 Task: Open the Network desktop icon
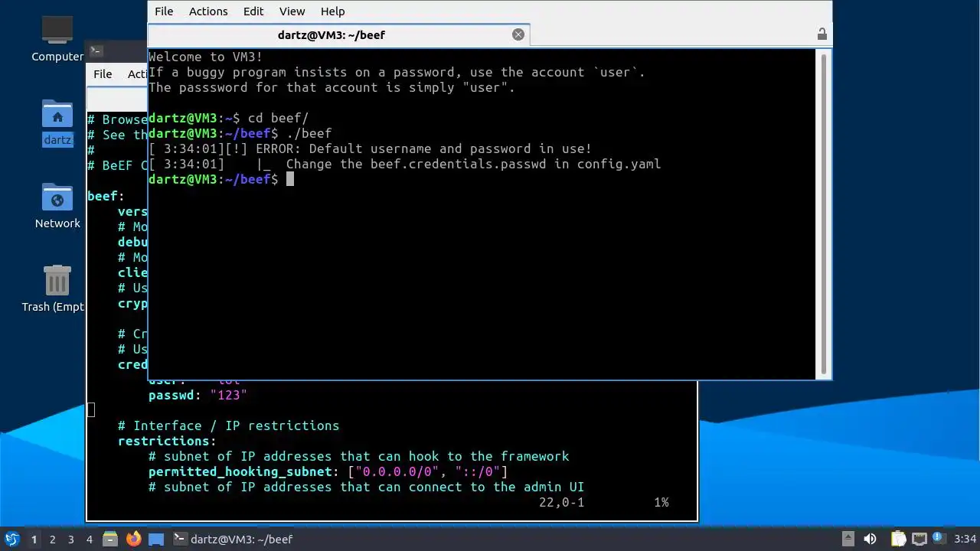coord(57,206)
